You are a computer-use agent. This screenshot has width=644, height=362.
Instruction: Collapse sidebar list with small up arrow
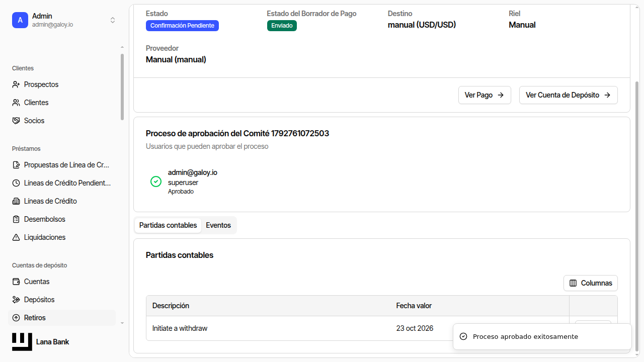[x=122, y=47]
